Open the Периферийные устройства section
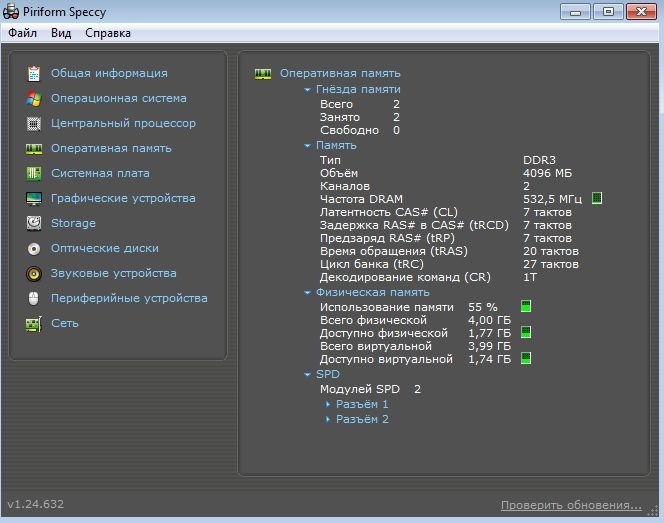Viewport: 664px width, 523px height. click(x=129, y=298)
